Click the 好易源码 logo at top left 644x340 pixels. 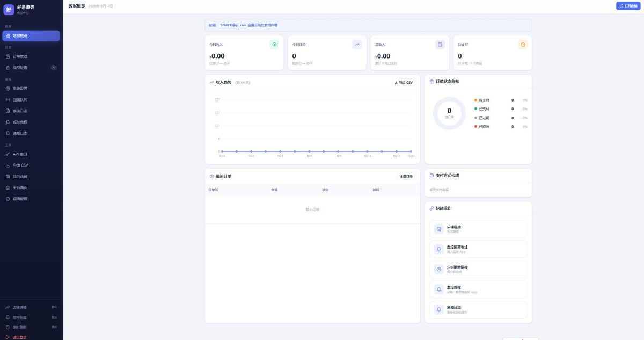9,9
